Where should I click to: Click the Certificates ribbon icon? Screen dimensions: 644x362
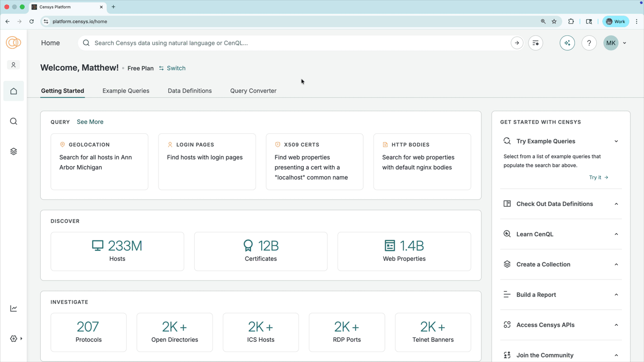point(248,245)
